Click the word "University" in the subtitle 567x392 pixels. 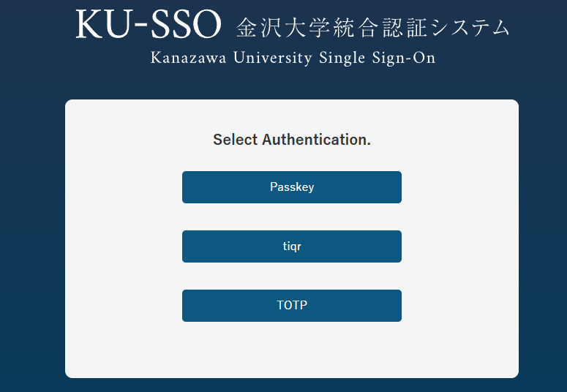pos(273,58)
